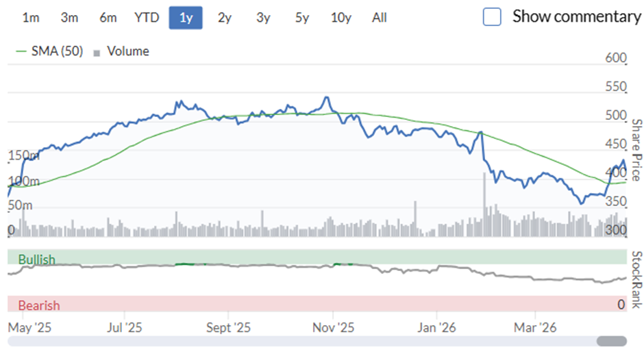Switch chart to 2y range

click(224, 18)
